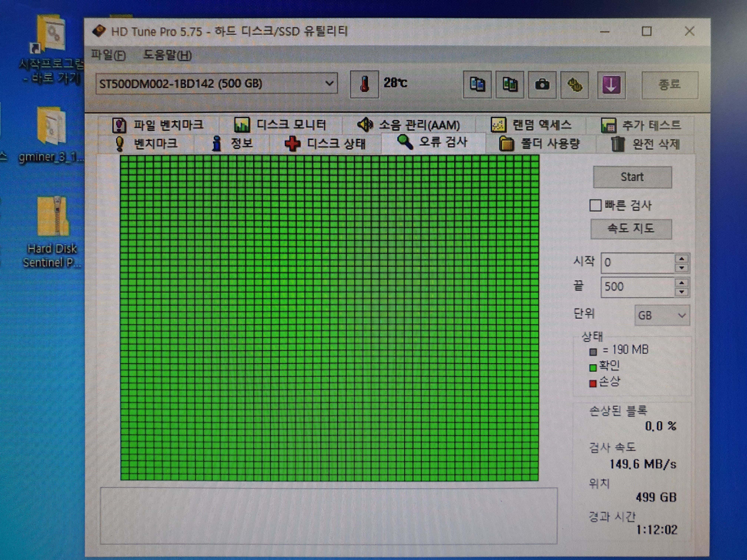Click the 속도 지도 button
This screenshot has height=560, width=747.
tap(631, 229)
